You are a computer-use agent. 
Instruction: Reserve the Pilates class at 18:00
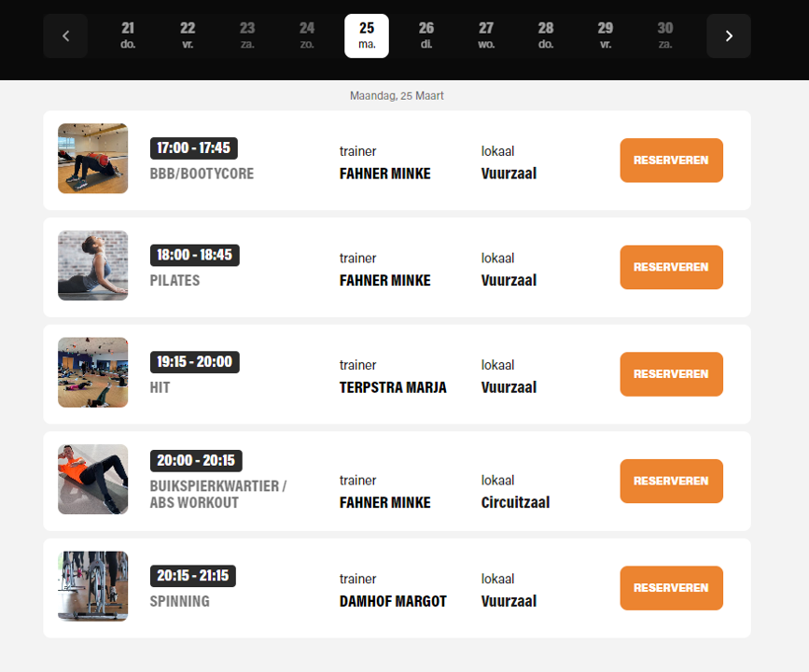671,267
